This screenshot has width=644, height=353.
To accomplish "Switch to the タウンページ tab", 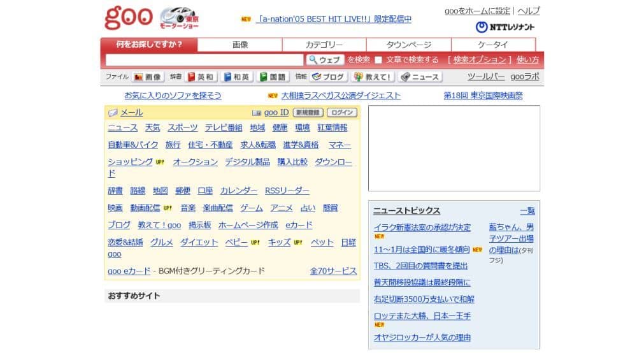I will pos(409,45).
